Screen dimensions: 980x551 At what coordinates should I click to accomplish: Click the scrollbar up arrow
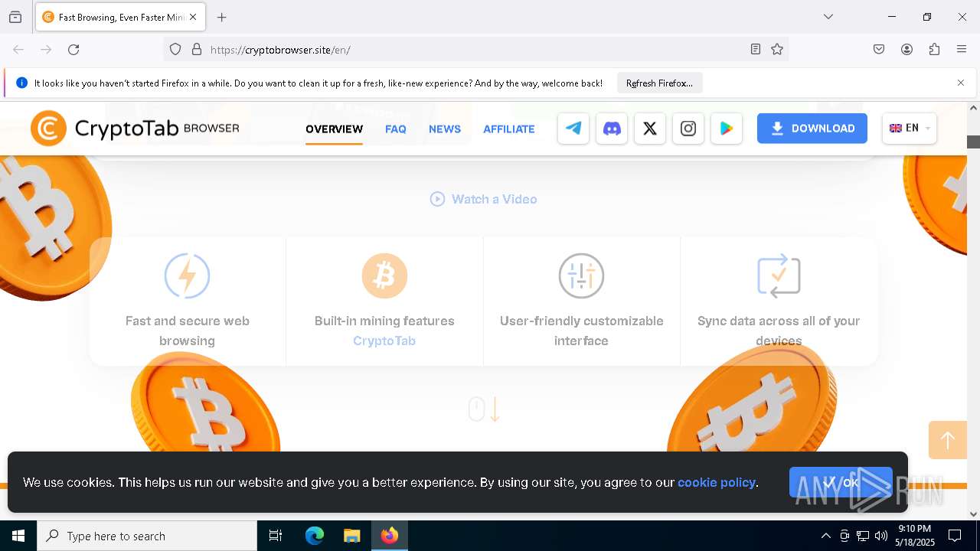[x=974, y=108]
